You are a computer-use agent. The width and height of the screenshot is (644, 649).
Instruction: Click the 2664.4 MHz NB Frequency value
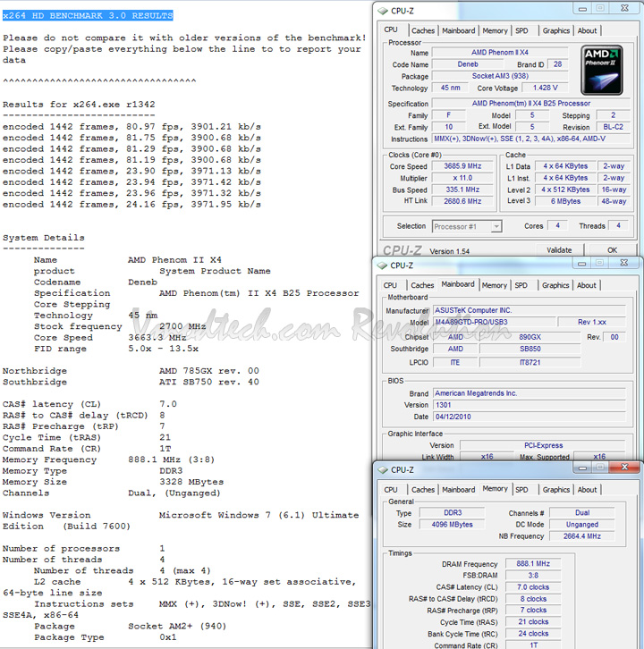[x=582, y=536]
